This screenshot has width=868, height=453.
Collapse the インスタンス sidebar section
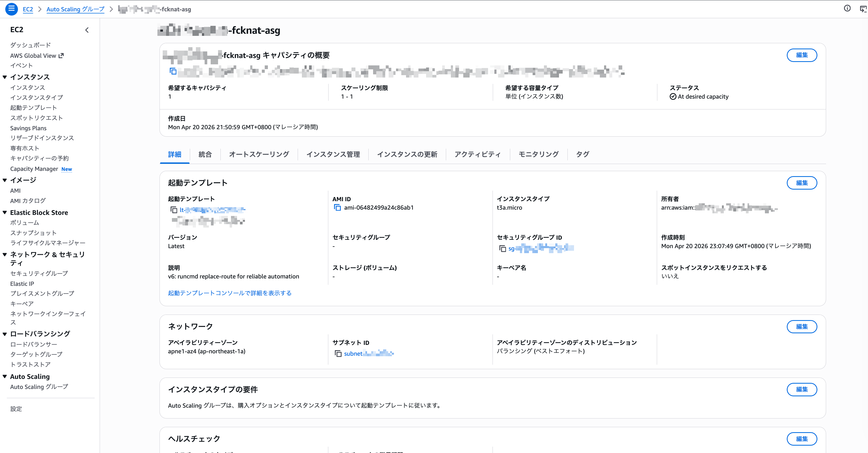pos(5,77)
